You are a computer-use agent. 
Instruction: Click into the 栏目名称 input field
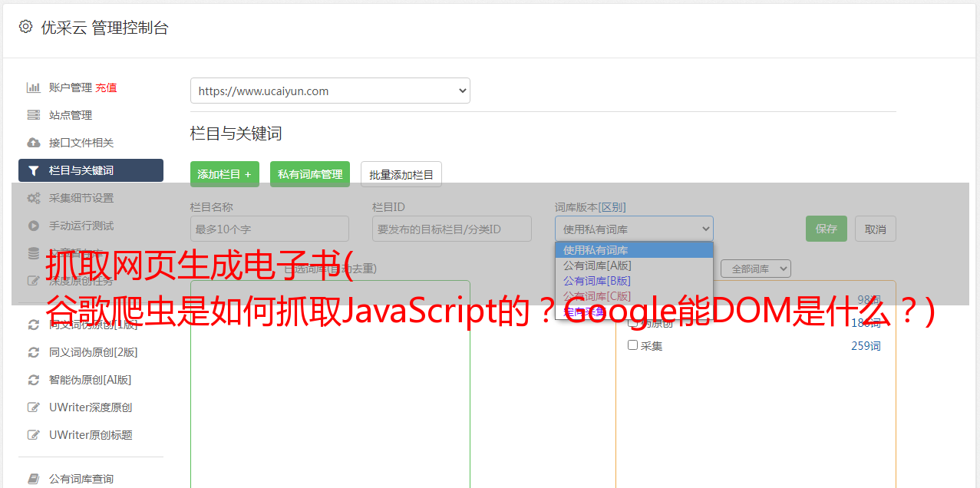(x=269, y=229)
